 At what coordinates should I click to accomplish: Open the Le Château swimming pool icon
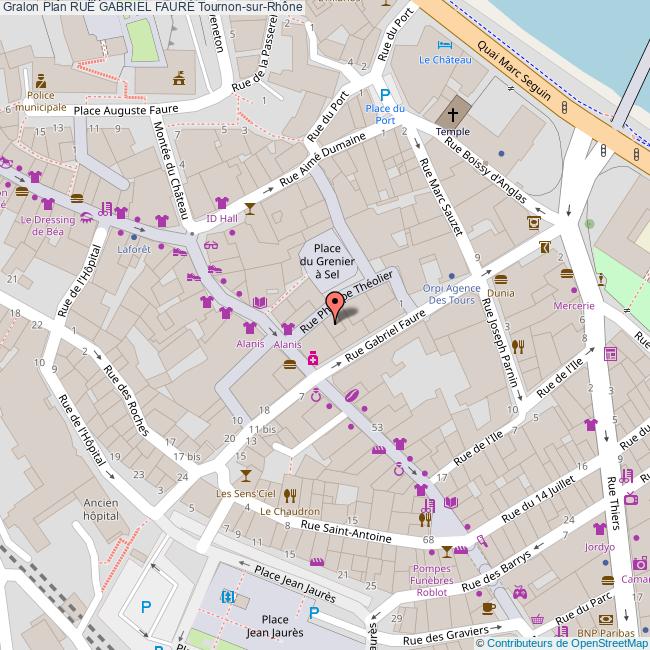pyautogui.click(x=445, y=45)
